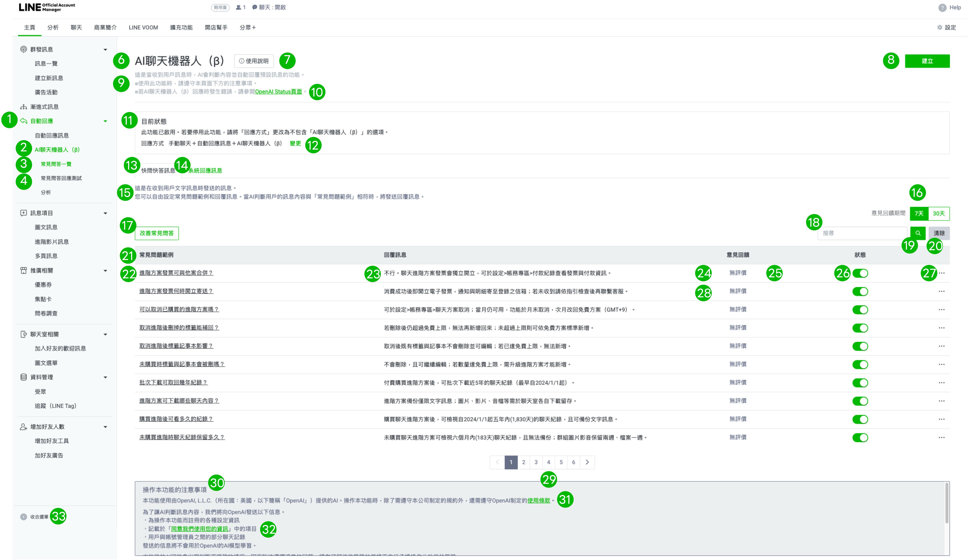Go to next page with the arrow icon
The height and width of the screenshot is (560, 968).
click(x=587, y=462)
